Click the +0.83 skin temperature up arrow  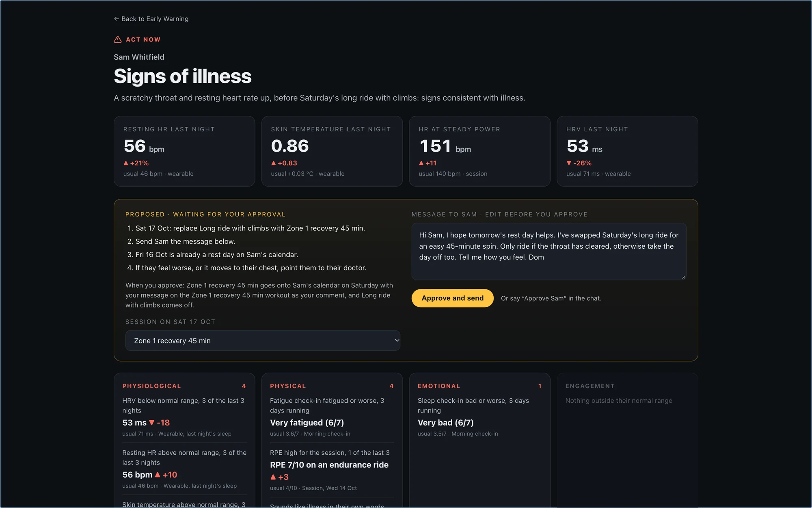tap(274, 163)
